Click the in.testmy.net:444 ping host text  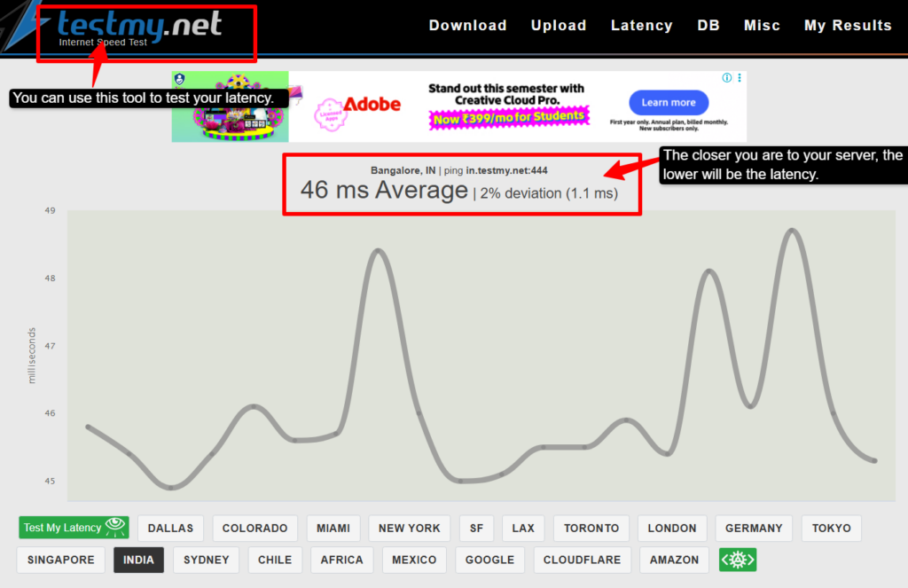click(x=506, y=170)
